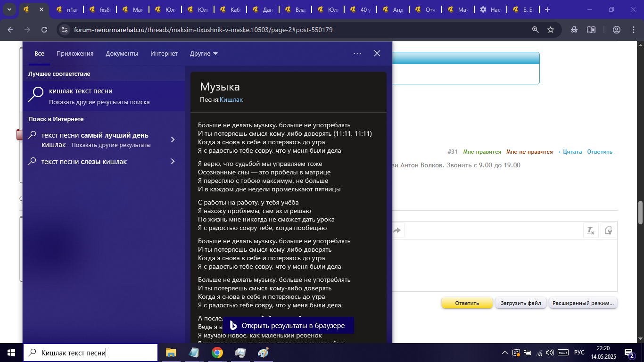Expand 'текст песни слезы кишлак' suggestion arrow
This screenshot has height=362, width=644.
[173, 162]
